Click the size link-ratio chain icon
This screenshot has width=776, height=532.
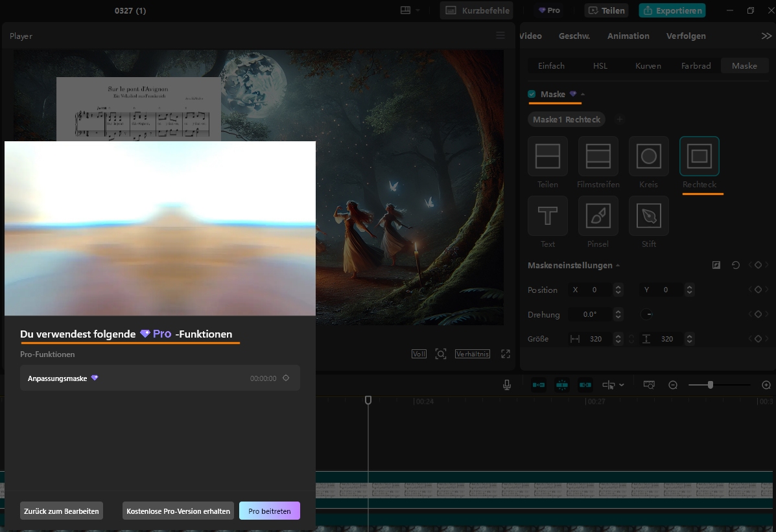631,339
